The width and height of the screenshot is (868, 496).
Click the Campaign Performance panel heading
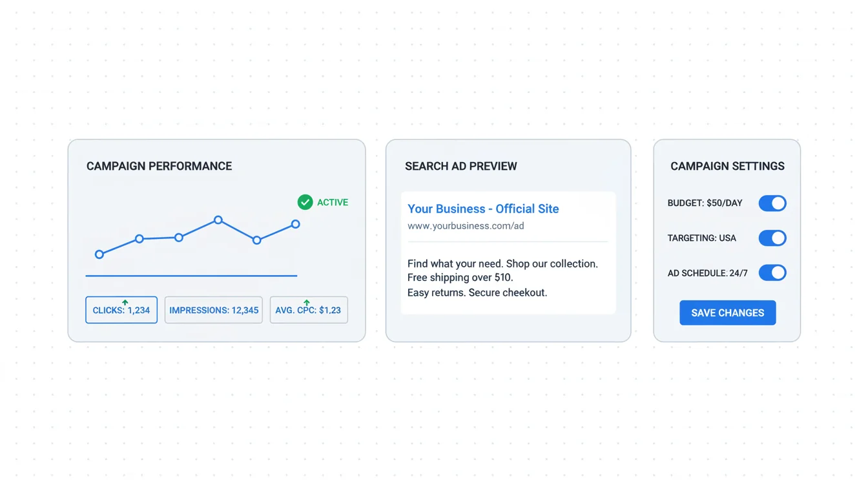pos(159,166)
